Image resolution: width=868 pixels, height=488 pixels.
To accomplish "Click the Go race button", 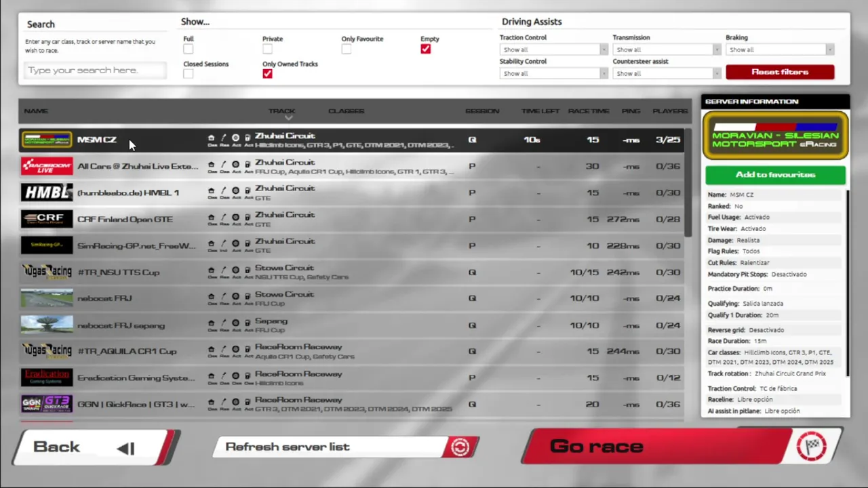I will [x=682, y=446].
